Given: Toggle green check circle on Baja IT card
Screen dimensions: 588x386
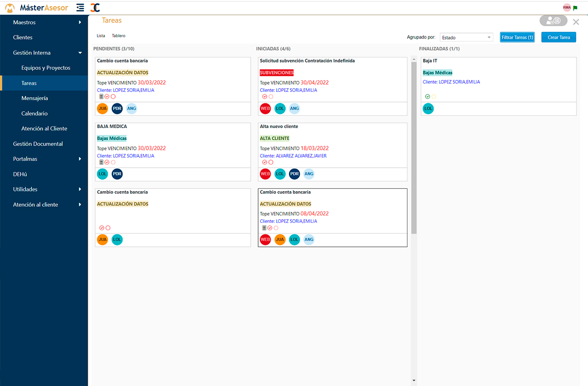Looking at the screenshot, I should coord(427,96).
